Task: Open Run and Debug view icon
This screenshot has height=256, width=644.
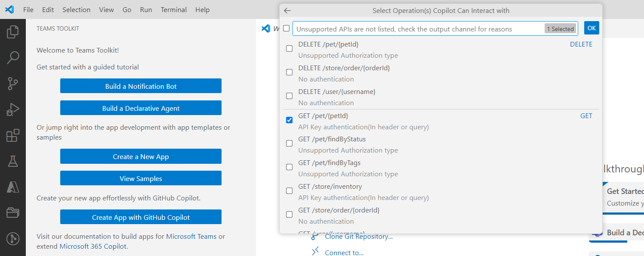Action: coord(13,109)
